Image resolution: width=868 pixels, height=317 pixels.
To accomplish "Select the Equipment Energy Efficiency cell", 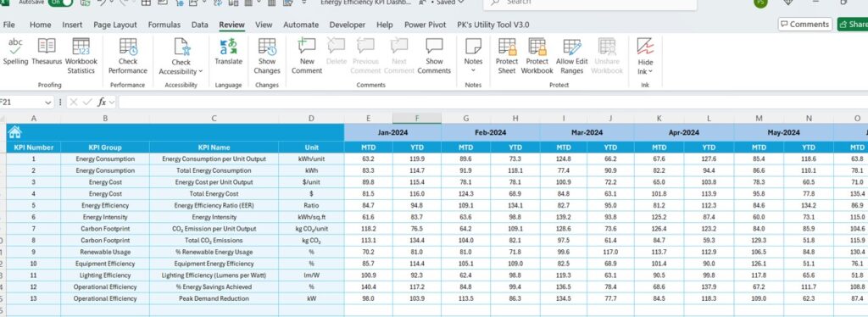I will (x=214, y=264).
